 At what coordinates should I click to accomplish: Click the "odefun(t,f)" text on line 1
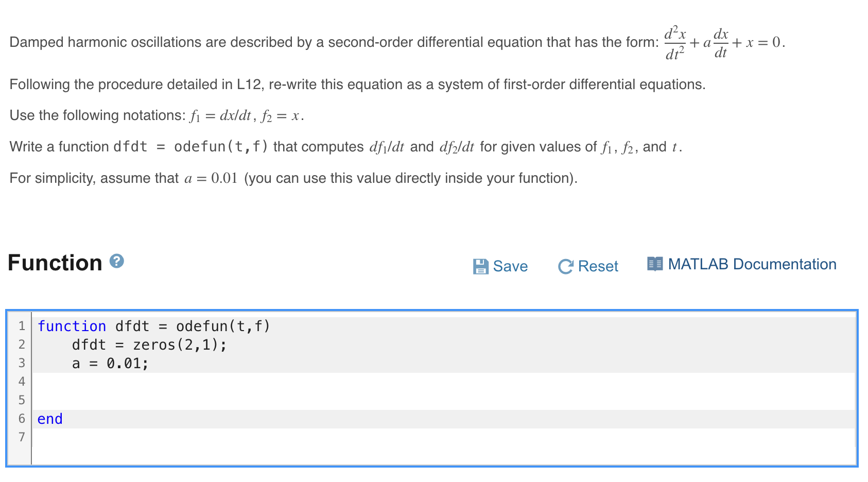click(x=222, y=326)
